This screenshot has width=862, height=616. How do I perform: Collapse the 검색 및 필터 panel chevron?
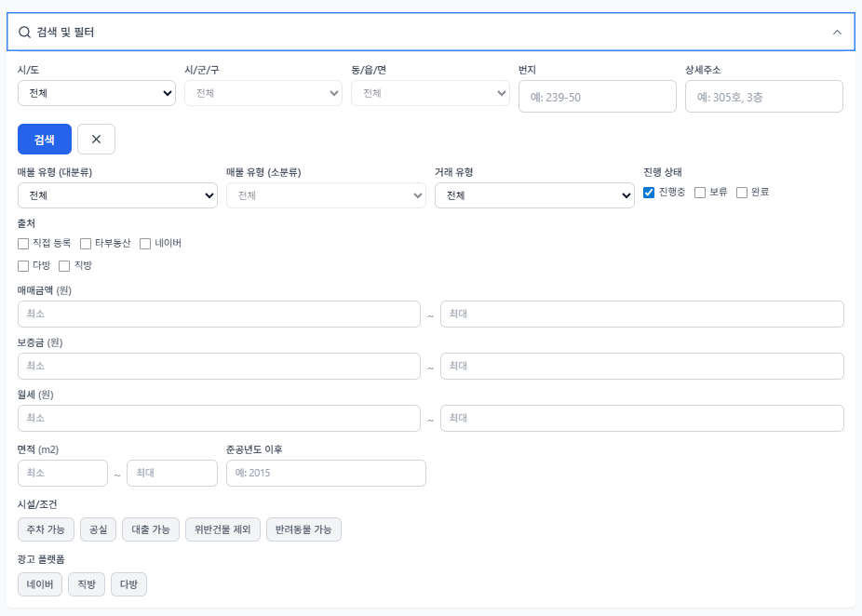(x=837, y=32)
